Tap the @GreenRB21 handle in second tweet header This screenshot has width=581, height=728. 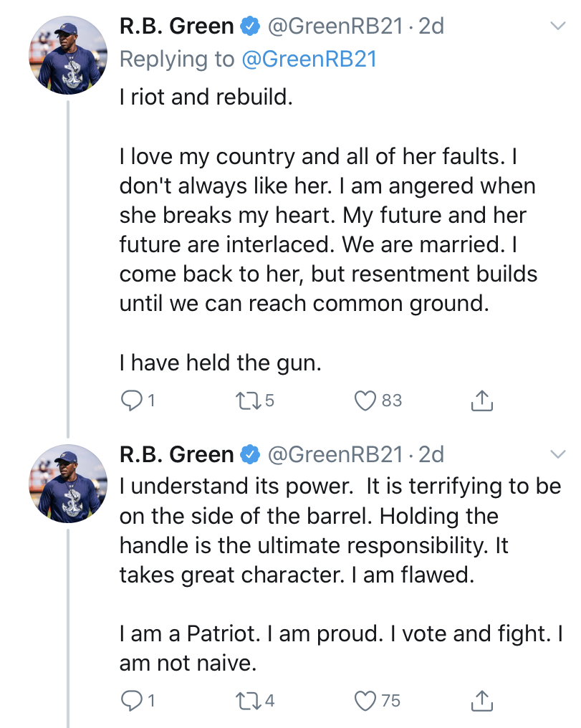tap(335, 454)
